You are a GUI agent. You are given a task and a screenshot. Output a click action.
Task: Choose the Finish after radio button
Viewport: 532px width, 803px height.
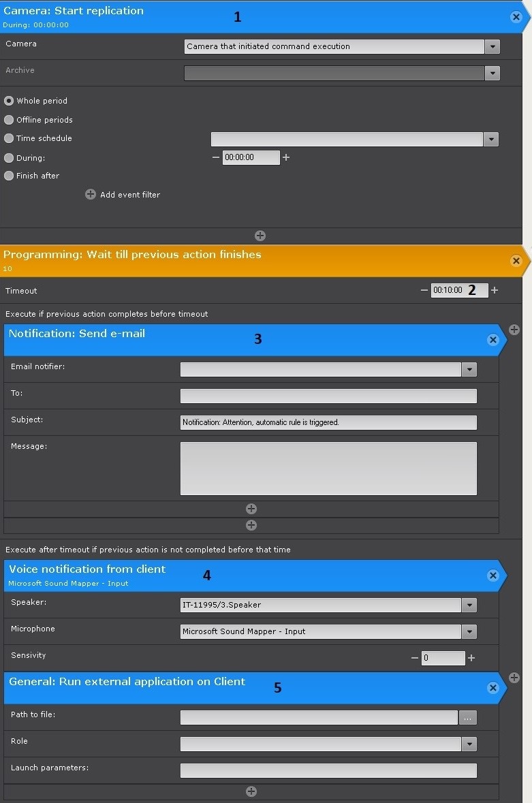pyautogui.click(x=9, y=176)
